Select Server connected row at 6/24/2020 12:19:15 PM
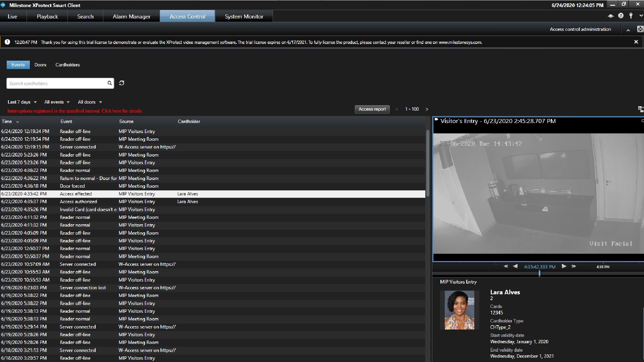This screenshot has width=644, height=362. tap(213, 147)
